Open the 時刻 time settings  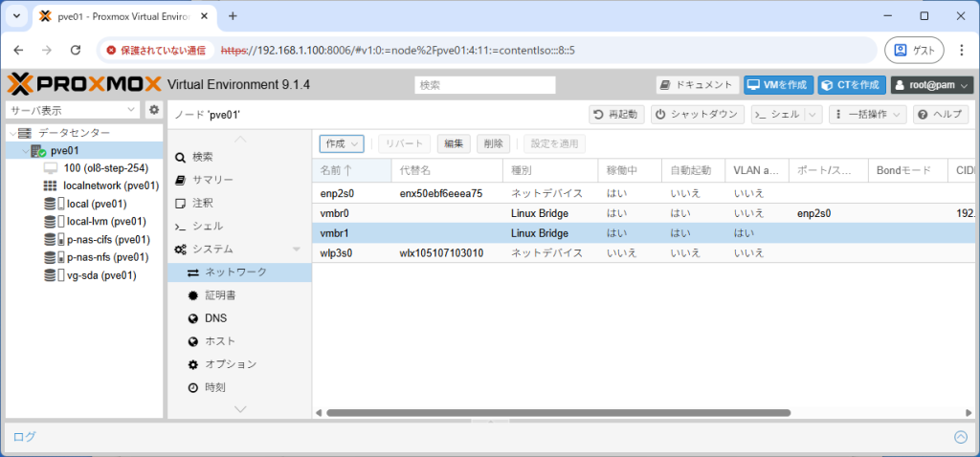(215, 387)
